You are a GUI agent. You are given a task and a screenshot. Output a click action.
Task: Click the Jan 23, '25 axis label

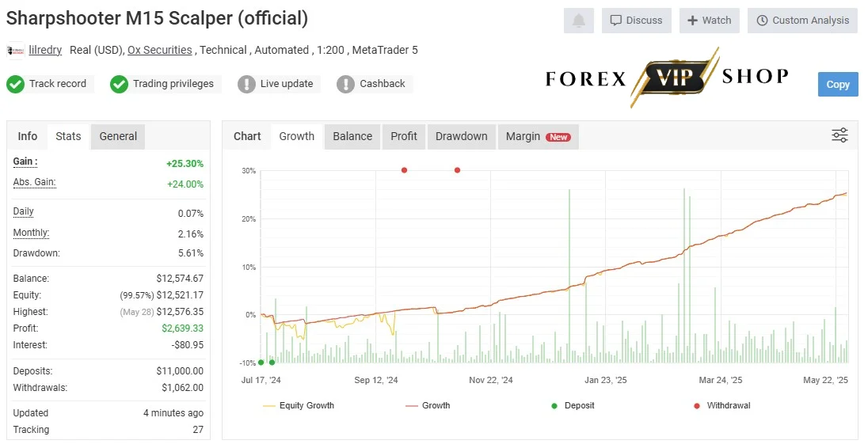point(606,380)
